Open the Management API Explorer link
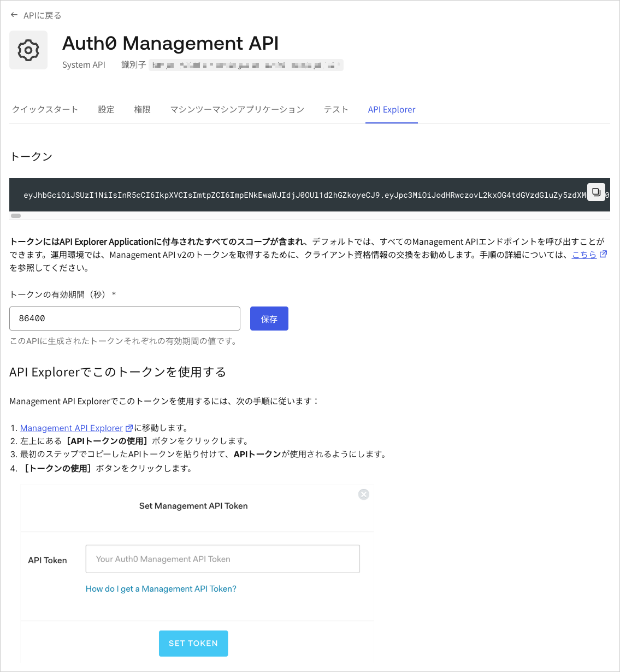Viewport: 620px width, 672px height. (71, 427)
